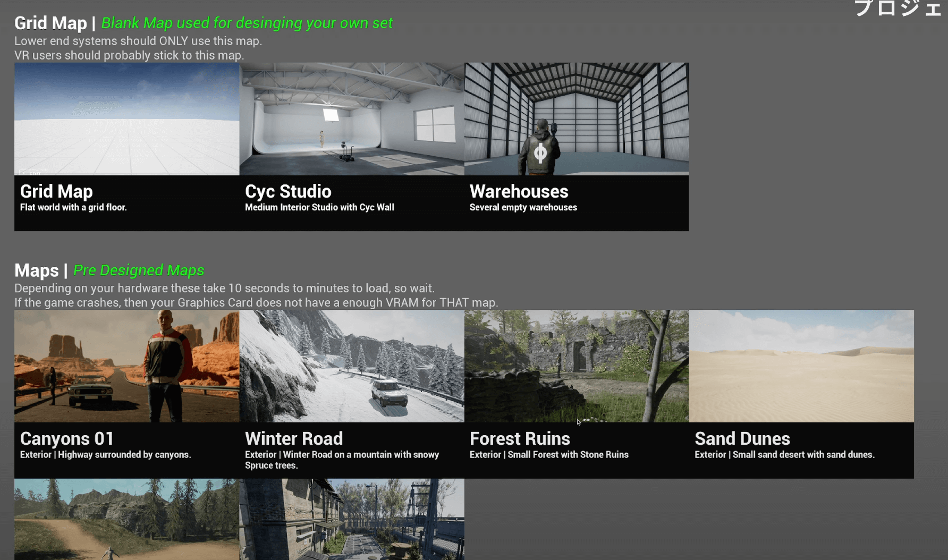Click the Grid Map title label
Viewport: 948px width, 560px height.
pos(56,191)
